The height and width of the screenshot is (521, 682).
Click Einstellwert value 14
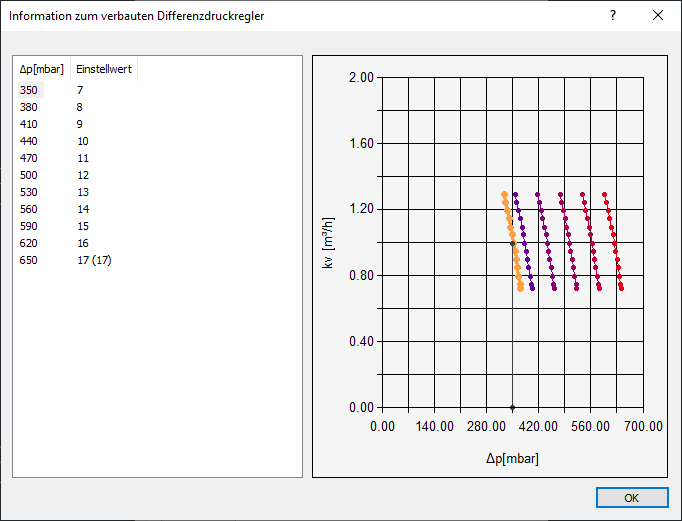83,209
